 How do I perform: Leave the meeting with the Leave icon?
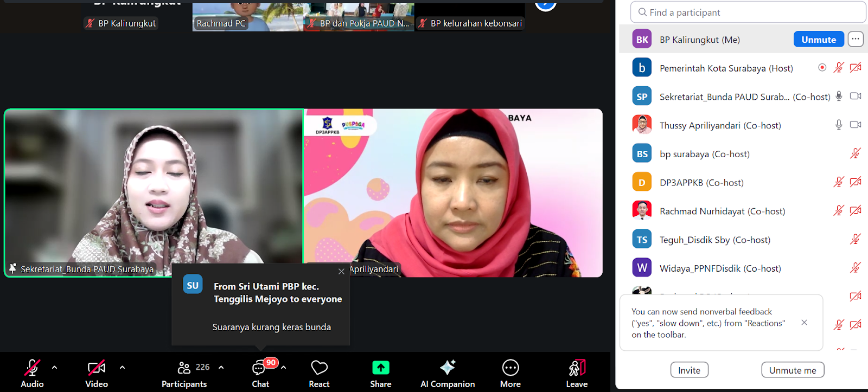coord(577,368)
